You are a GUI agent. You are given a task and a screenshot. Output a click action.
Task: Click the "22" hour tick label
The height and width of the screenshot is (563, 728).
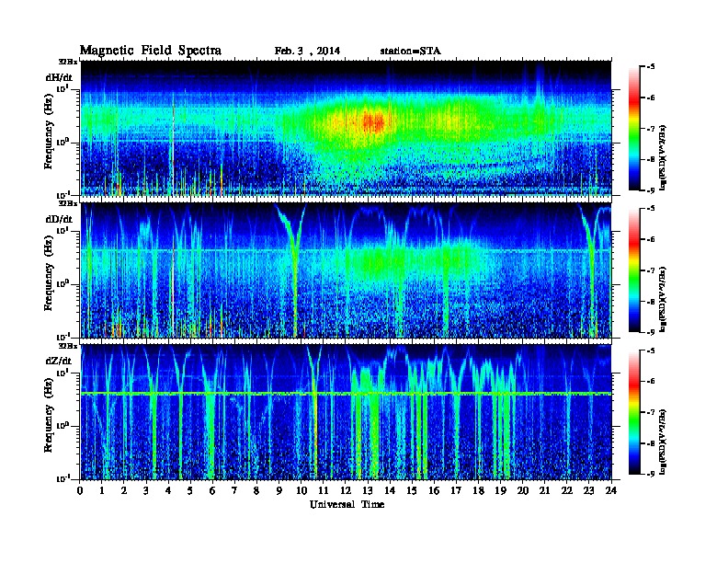coord(567,490)
